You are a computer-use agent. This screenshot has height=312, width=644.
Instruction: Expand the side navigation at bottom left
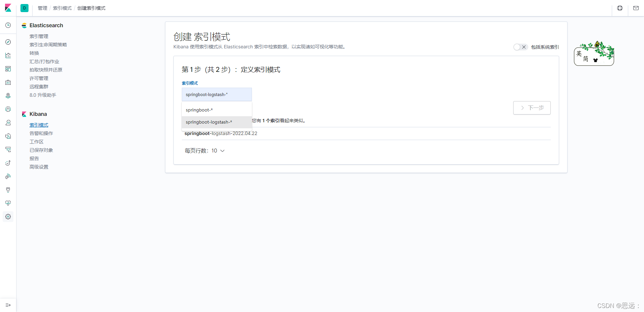(x=8, y=305)
